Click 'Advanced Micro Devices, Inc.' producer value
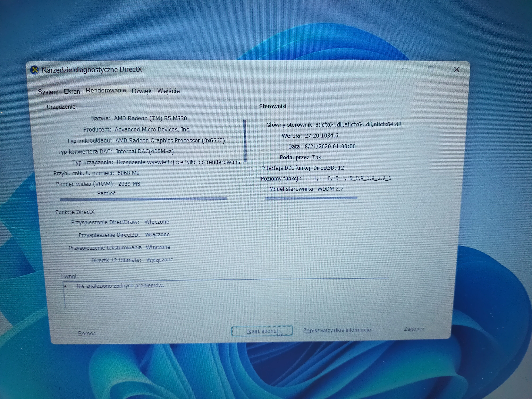This screenshot has width=532, height=399. point(152,129)
